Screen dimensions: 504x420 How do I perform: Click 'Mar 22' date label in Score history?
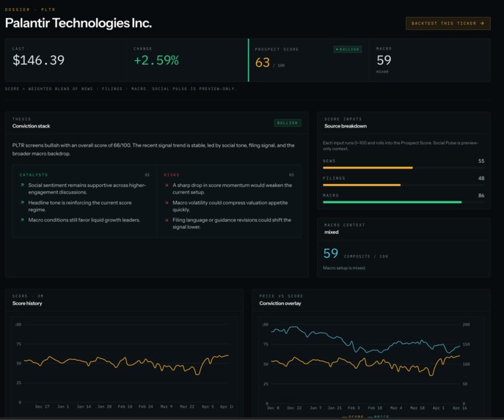point(187,407)
